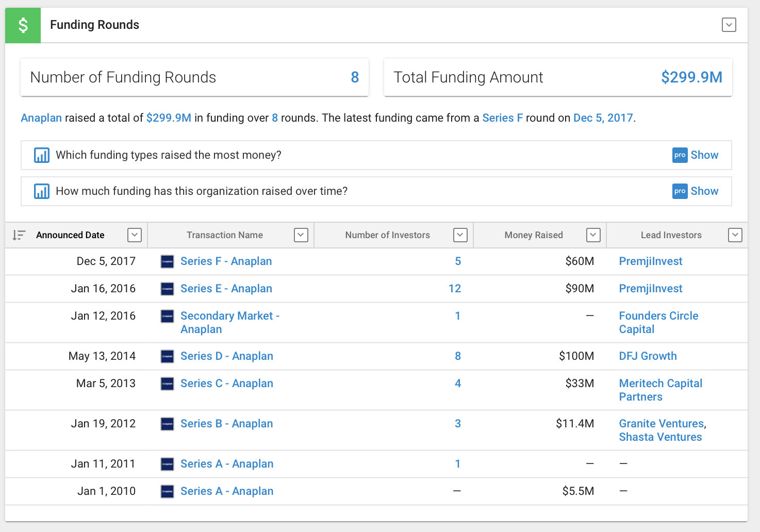Click PremjiInvest lead investor in Series E row

coord(651,289)
